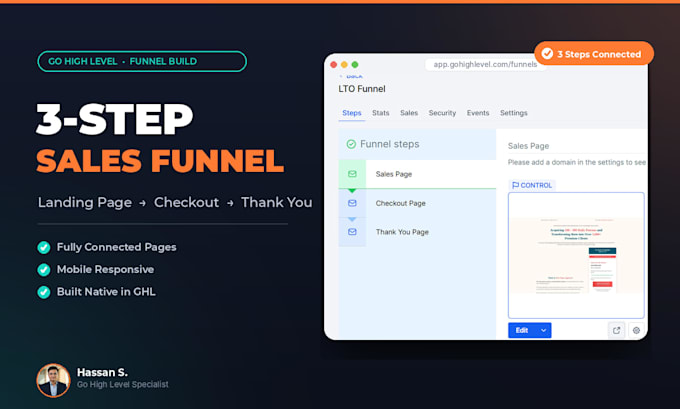Open the Events tab

coord(478,113)
